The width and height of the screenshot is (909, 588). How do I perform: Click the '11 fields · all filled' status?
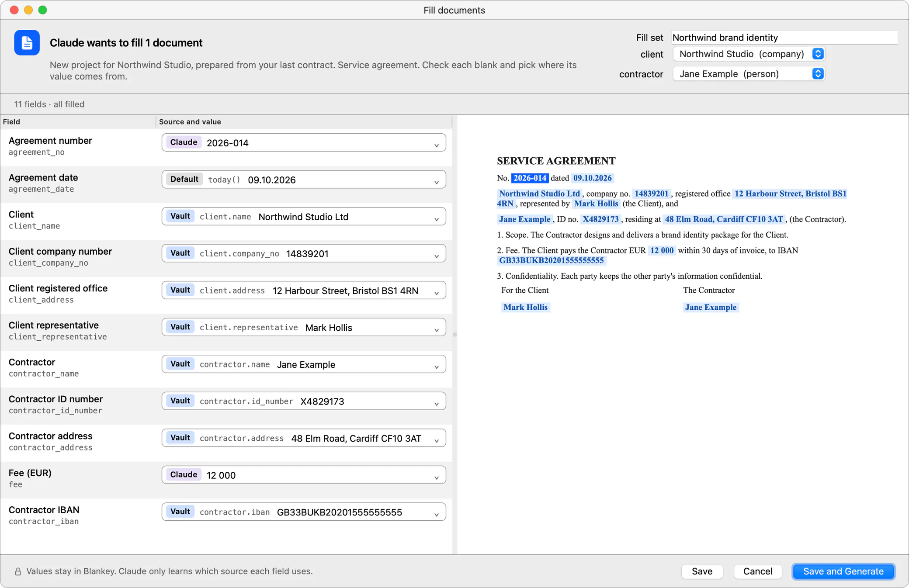(x=49, y=104)
